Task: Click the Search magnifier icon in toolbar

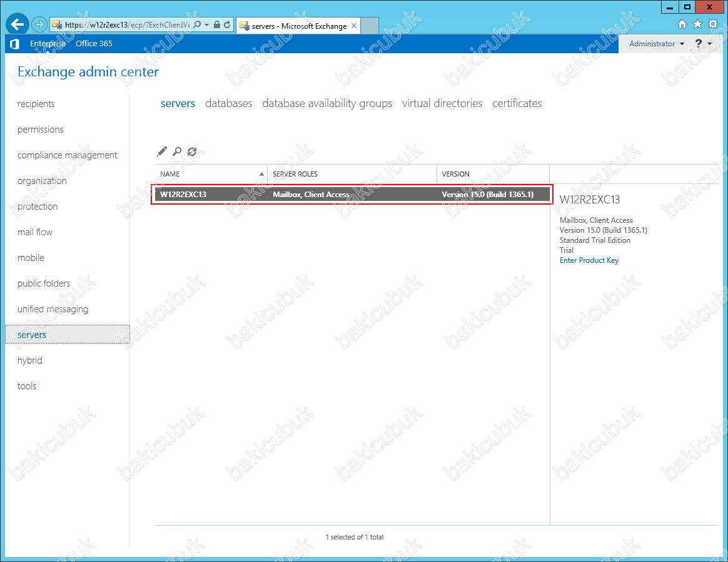Action: [177, 151]
